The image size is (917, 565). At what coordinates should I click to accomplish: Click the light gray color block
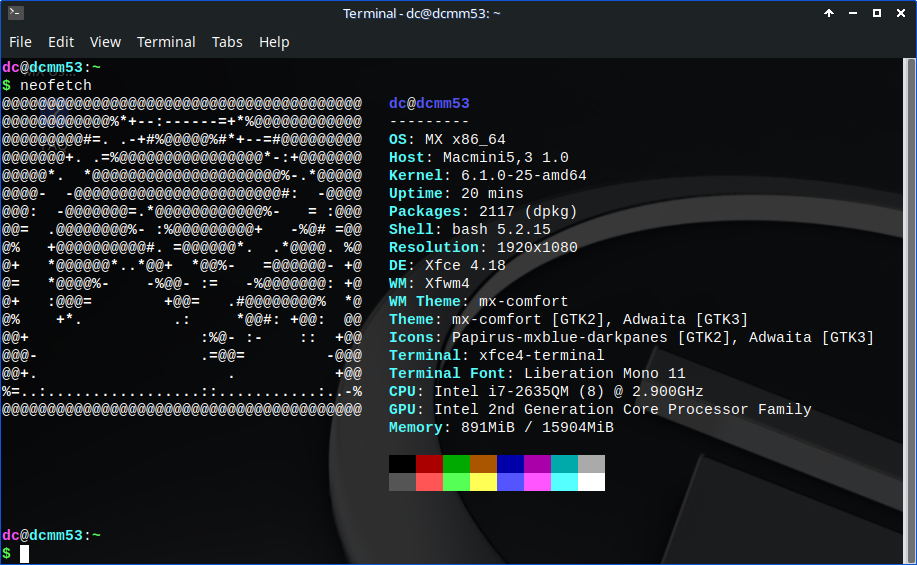click(x=591, y=464)
